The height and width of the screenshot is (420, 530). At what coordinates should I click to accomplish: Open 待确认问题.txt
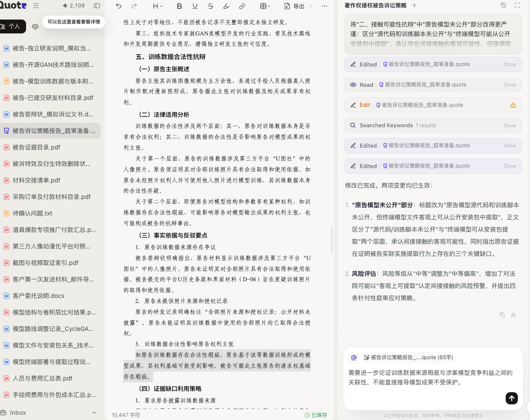pos(51,213)
